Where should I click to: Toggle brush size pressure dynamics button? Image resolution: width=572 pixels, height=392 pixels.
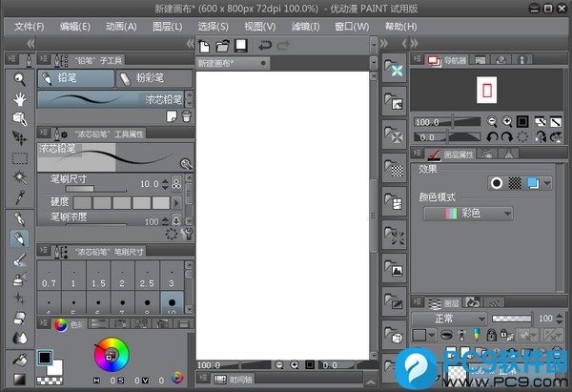pyautogui.click(x=176, y=183)
